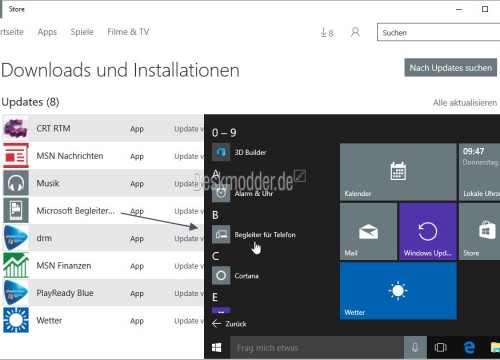Jump to letter E group header
Screen dimensions: 500x360
[215, 297]
